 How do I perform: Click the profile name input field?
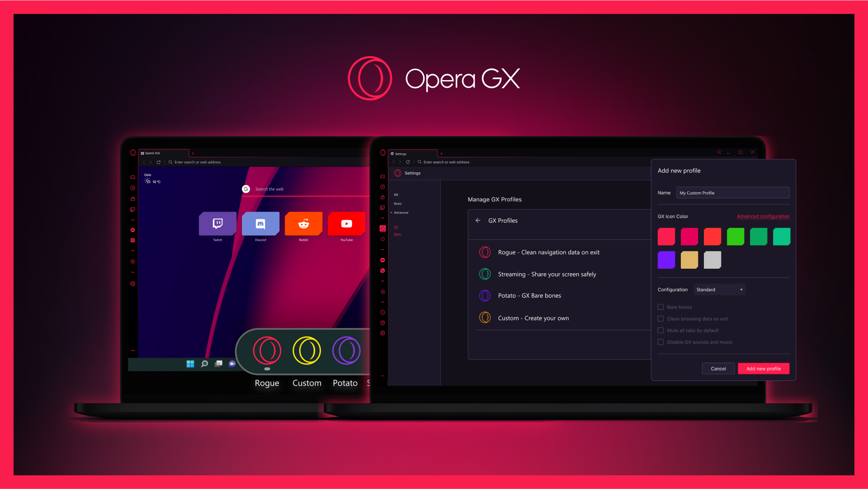733,193
